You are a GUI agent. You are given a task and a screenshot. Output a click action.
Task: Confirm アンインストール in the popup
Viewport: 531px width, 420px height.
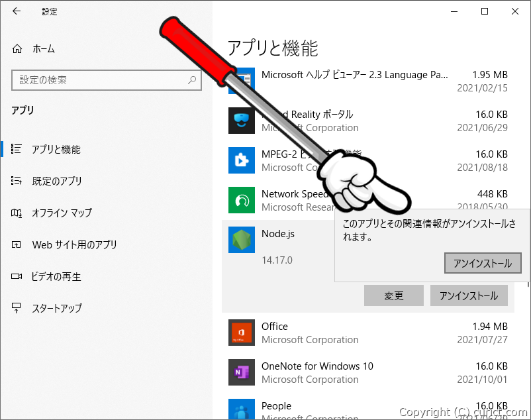[x=483, y=263]
